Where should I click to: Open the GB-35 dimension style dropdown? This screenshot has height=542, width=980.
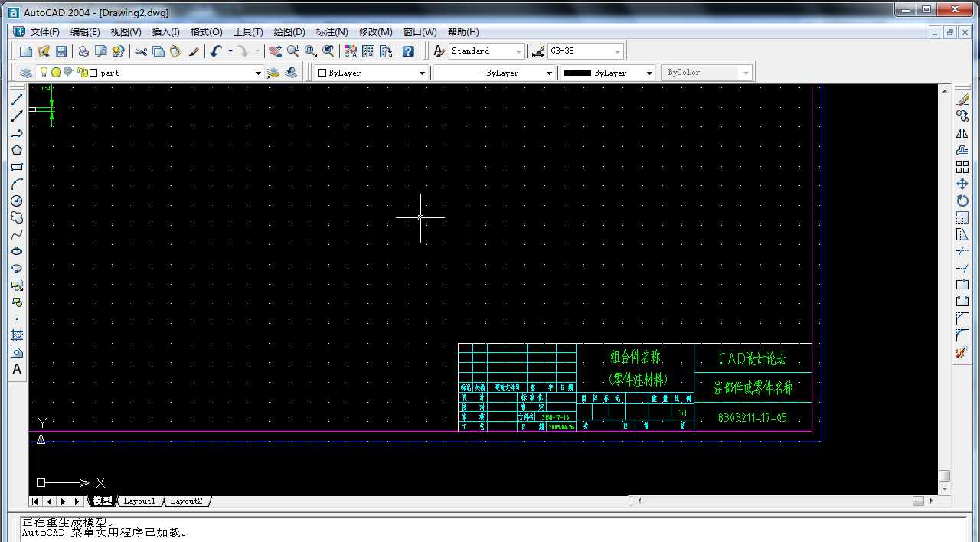618,51
